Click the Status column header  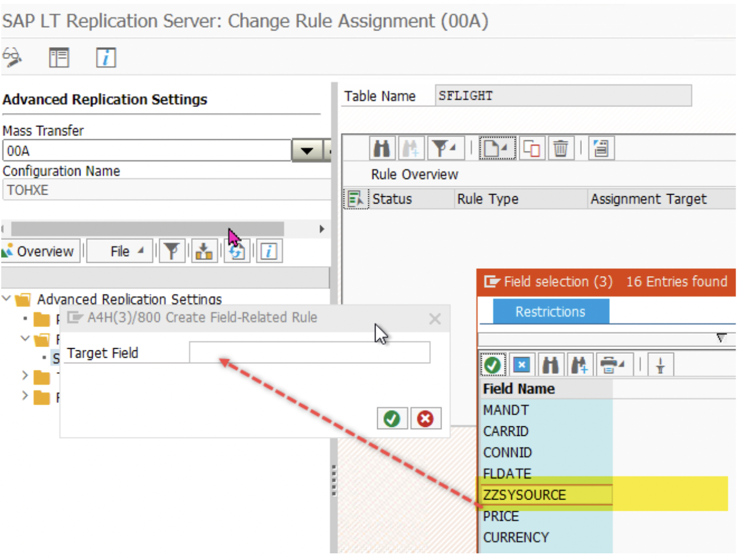(411, 198)
